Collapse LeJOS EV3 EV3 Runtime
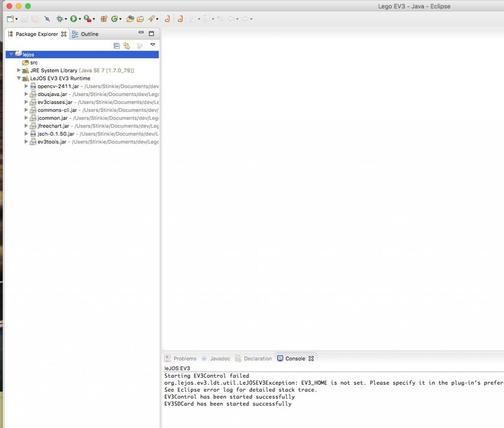 [x=19, y=78]
